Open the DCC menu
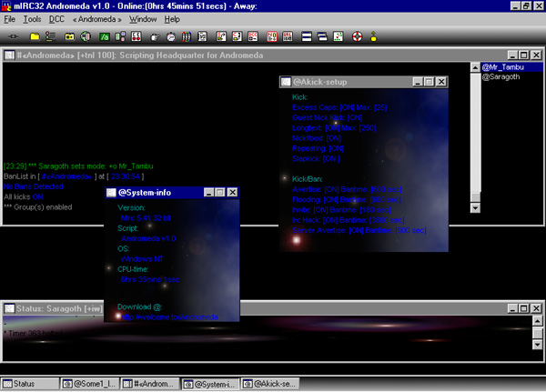 56,19
